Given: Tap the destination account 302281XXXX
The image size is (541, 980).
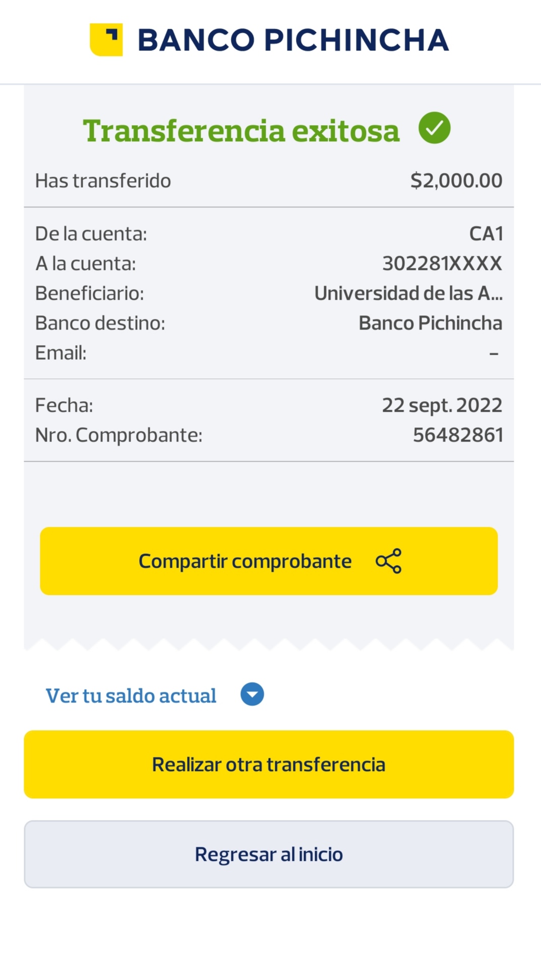Looking at the screenshot, I should coord(442,263).
